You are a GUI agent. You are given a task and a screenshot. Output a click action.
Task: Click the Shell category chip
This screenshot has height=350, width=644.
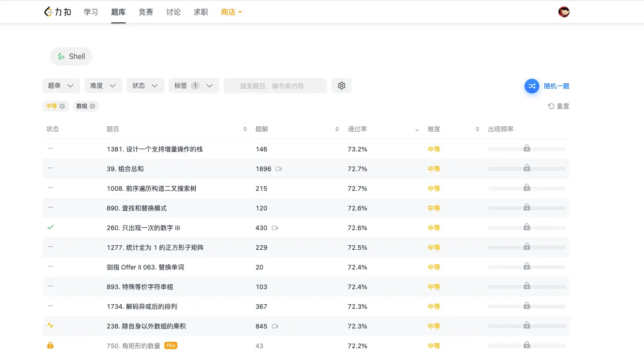point(71,56)
